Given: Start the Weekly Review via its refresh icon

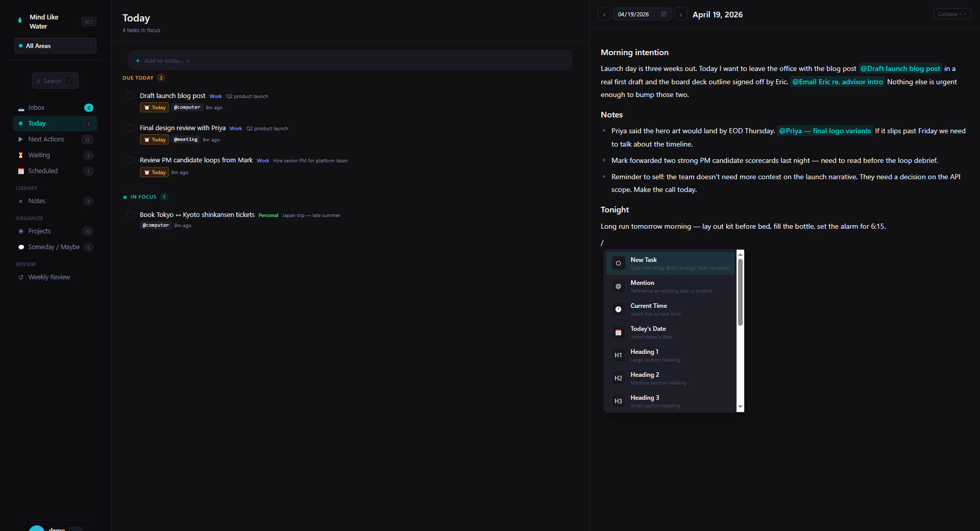Looking at the screenshot, I should coord(20,277).
